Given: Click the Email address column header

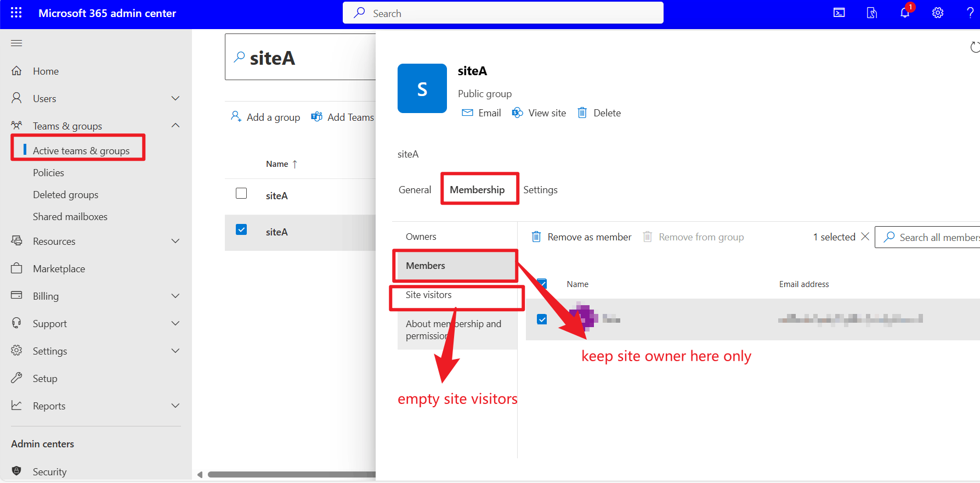Looking at the screenshot, I should (x=804, y=284).
